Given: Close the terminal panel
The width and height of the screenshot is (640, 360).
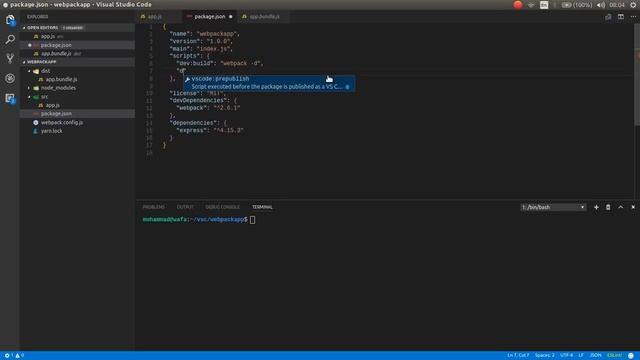Looking at the screenshot, I should (633, 207).
